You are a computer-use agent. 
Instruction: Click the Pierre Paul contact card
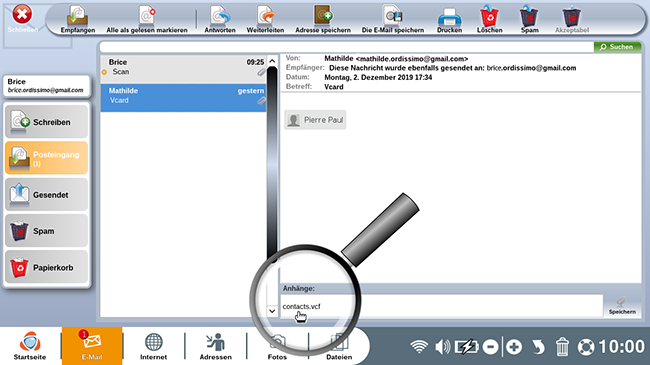tap(315, 120)
